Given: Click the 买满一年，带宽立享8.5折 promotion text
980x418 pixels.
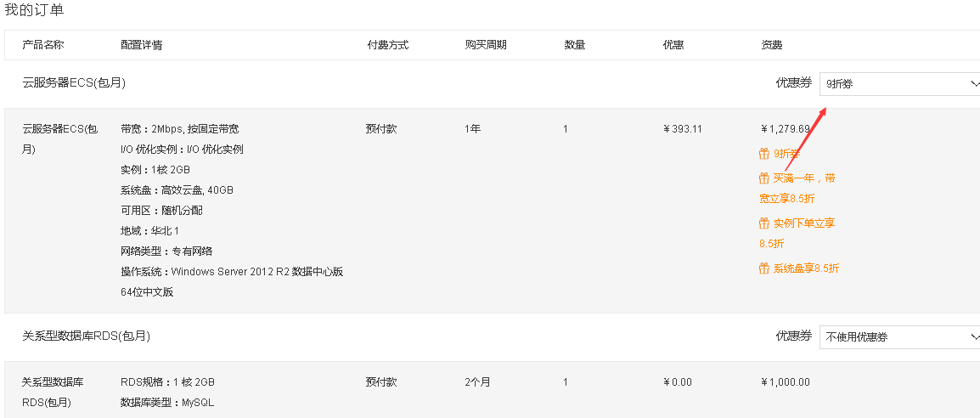Looking at the screenshot, I should [x=797, y=189].
